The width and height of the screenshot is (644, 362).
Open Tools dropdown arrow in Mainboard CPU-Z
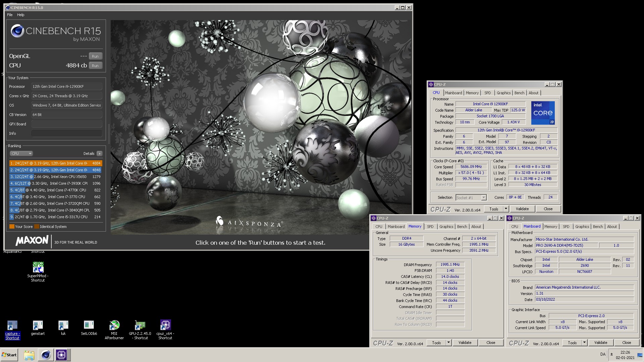[x=584, y=343]
